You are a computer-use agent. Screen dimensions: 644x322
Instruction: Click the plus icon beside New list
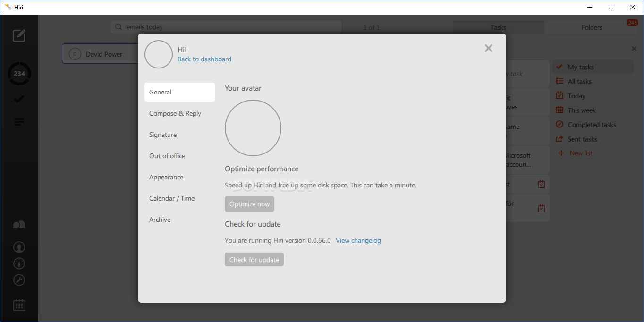(561, 153)
